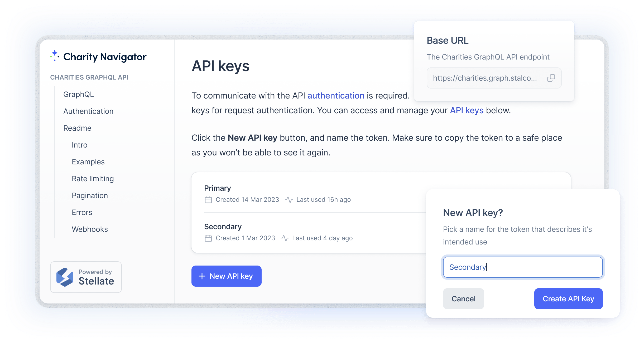Click the Create API Key button
Screen dimensions: 644x343
point(569,299)
